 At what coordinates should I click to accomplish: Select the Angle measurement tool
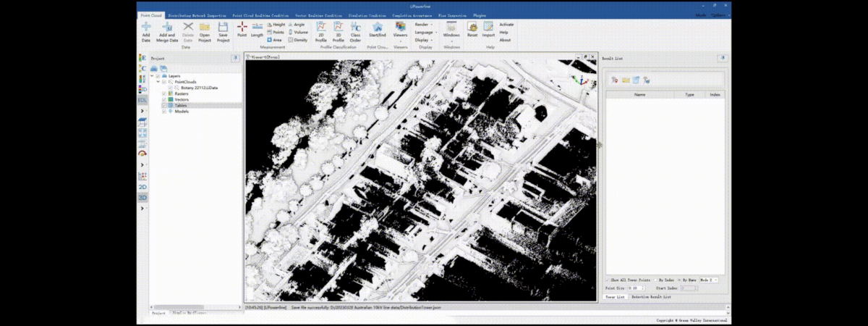pos(297,25)
